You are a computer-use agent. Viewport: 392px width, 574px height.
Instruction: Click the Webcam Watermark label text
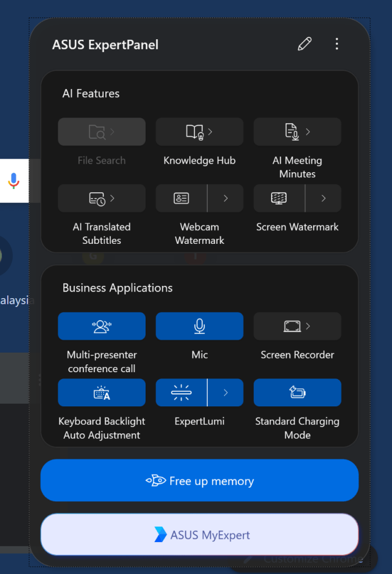click(x=200, y=234)
